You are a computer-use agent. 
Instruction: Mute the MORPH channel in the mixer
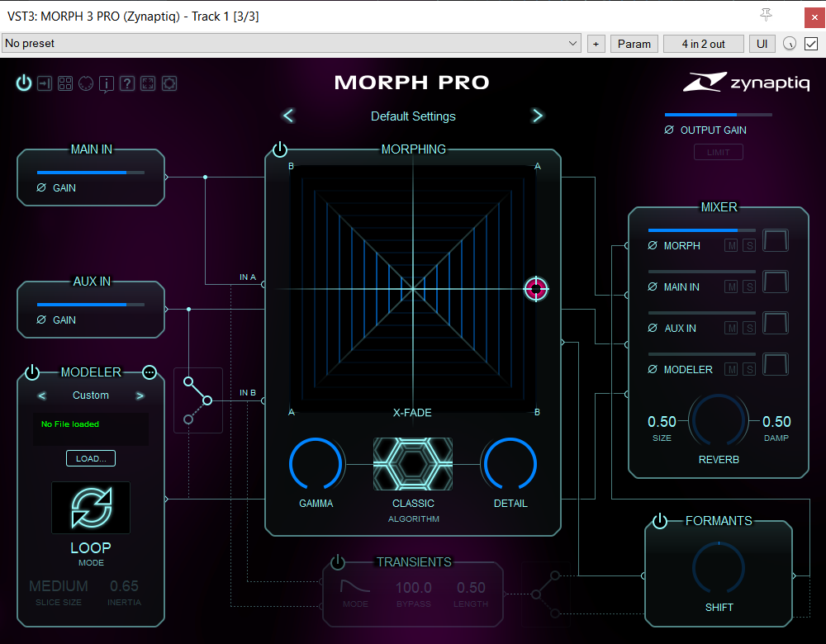731,245
